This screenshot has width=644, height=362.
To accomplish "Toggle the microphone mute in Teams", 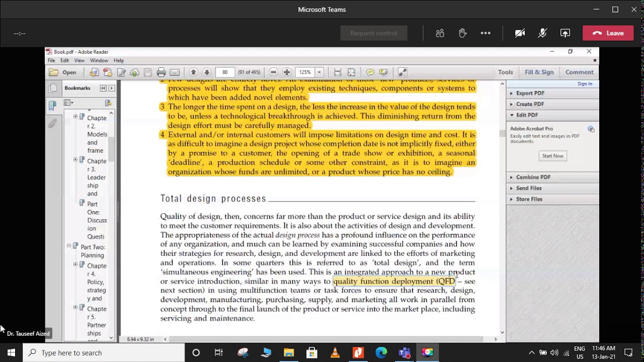I will click(x=542, y=33).
